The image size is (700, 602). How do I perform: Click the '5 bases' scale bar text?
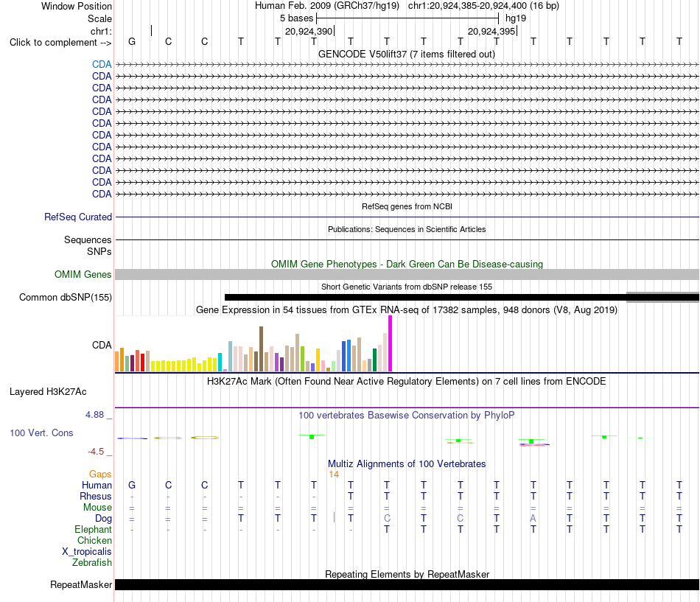click(x=296, y=18)
